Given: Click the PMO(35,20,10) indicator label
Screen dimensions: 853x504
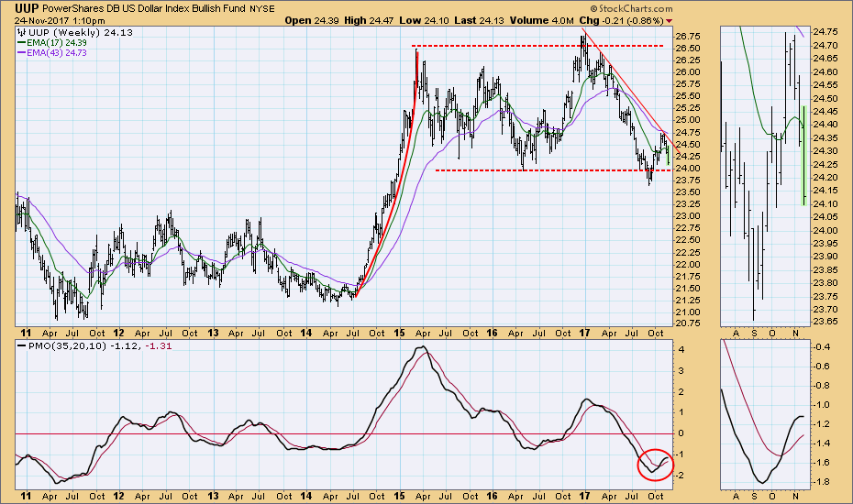Looking at the screenshot, I should [x=67, y=345].
